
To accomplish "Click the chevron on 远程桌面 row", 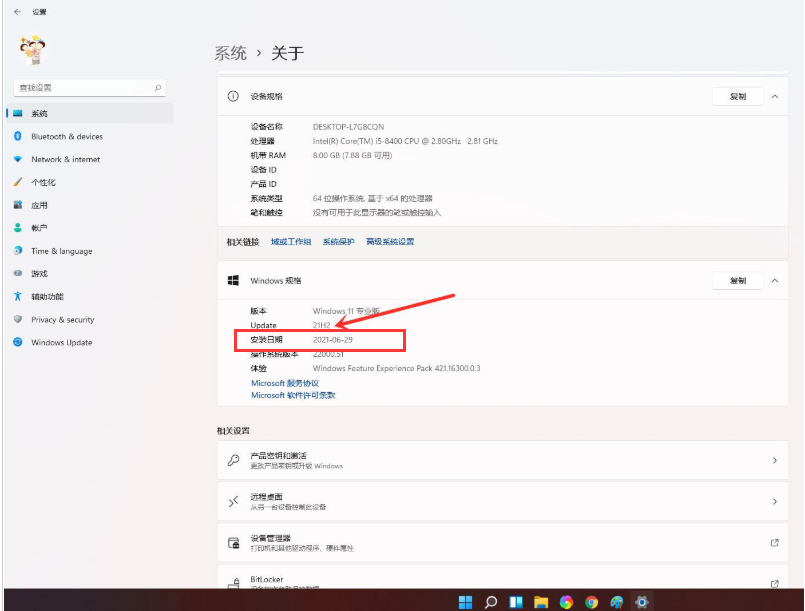I will tap(775, 502).
